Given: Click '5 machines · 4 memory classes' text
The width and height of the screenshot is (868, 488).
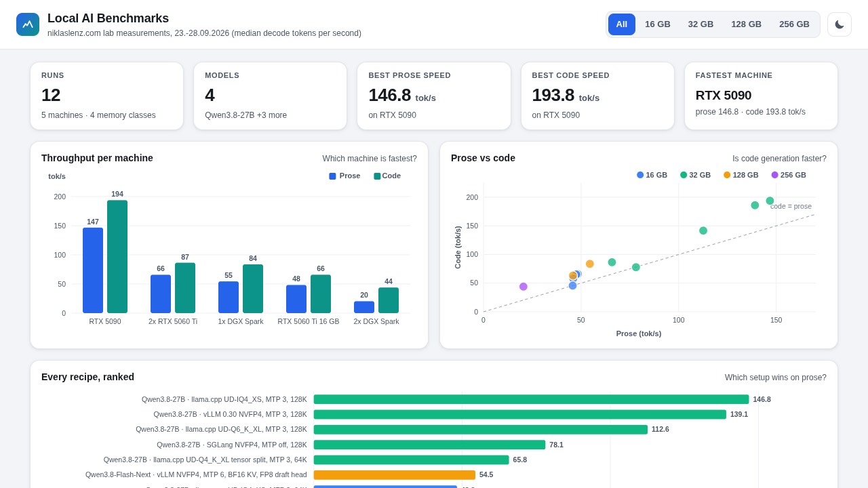Looking at the screenshot, I should point(98,115).
